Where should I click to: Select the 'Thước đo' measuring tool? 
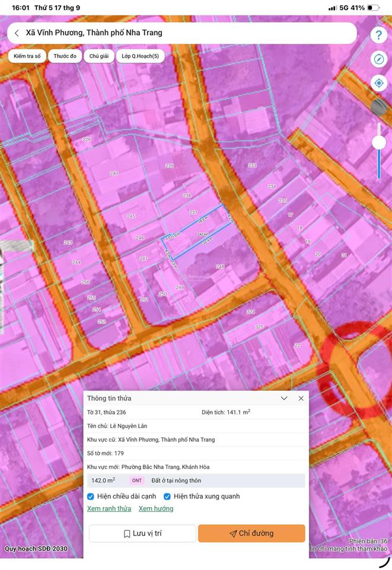[x=65, y=56]
